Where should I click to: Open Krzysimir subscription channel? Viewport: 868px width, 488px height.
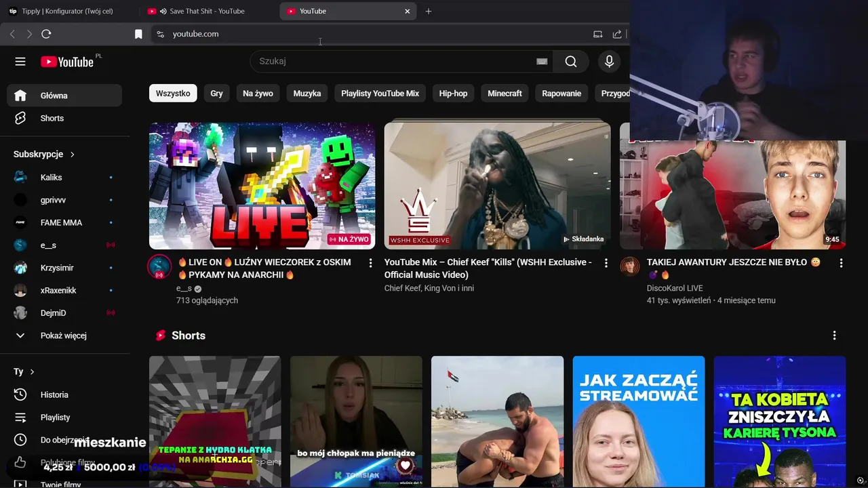(64, 268)
